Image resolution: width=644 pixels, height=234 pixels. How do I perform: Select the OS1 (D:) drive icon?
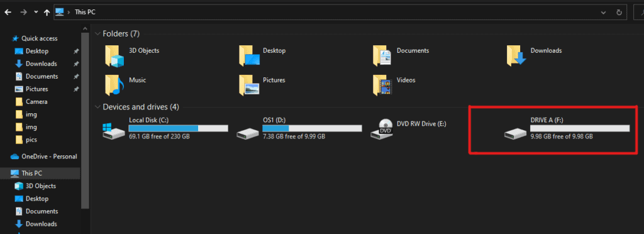pyautogui.click(x=248, y=133)
